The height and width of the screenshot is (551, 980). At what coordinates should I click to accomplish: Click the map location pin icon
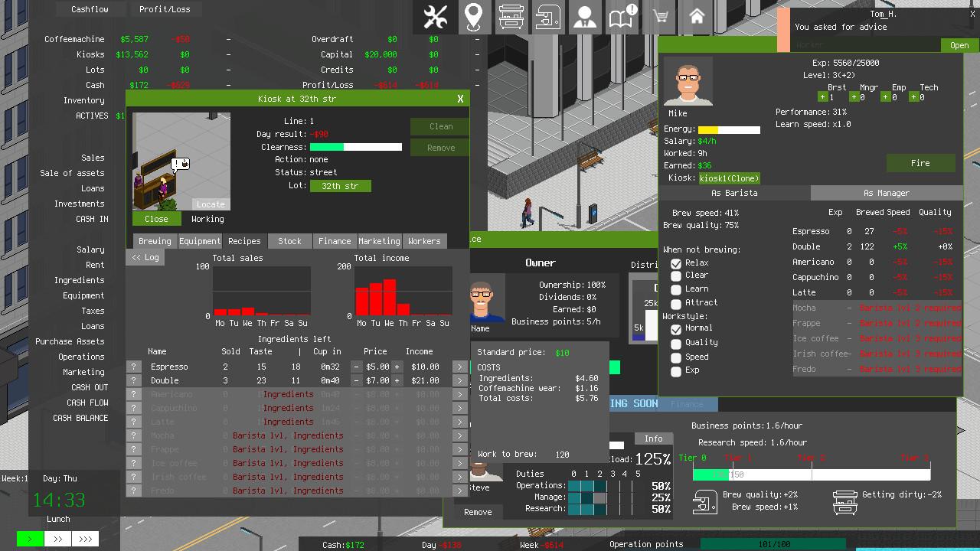coord(474,18)
